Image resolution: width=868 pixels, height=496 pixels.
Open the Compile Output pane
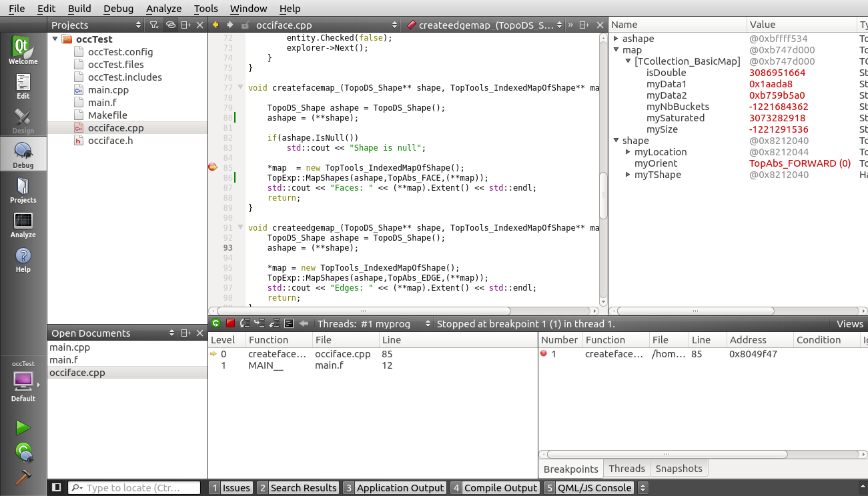pos(494,488)
